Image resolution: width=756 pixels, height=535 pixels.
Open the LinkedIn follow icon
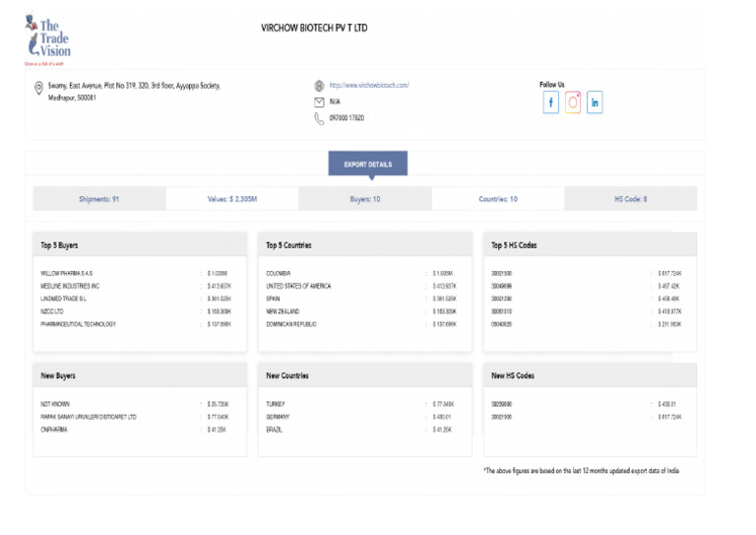point(595,102)
